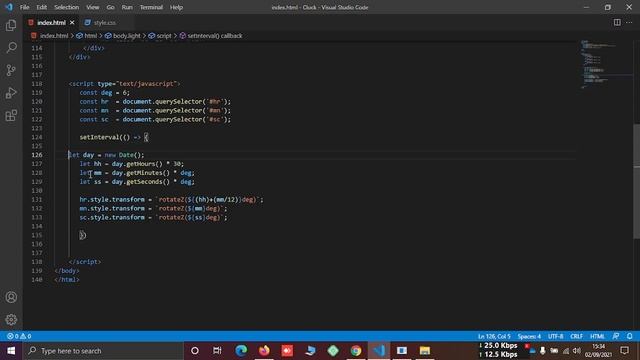
Task: Click the volume icon in system tray
Action: (576, 351)
